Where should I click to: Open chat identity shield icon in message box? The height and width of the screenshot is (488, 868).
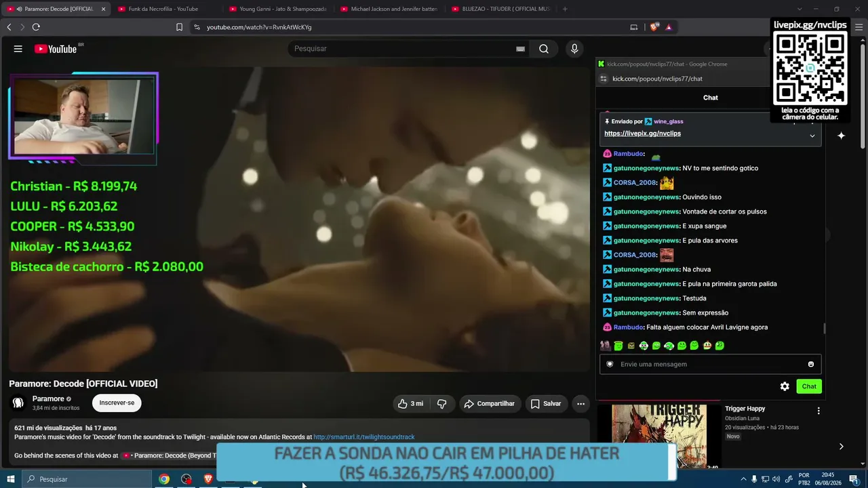[x=610, y=364]
